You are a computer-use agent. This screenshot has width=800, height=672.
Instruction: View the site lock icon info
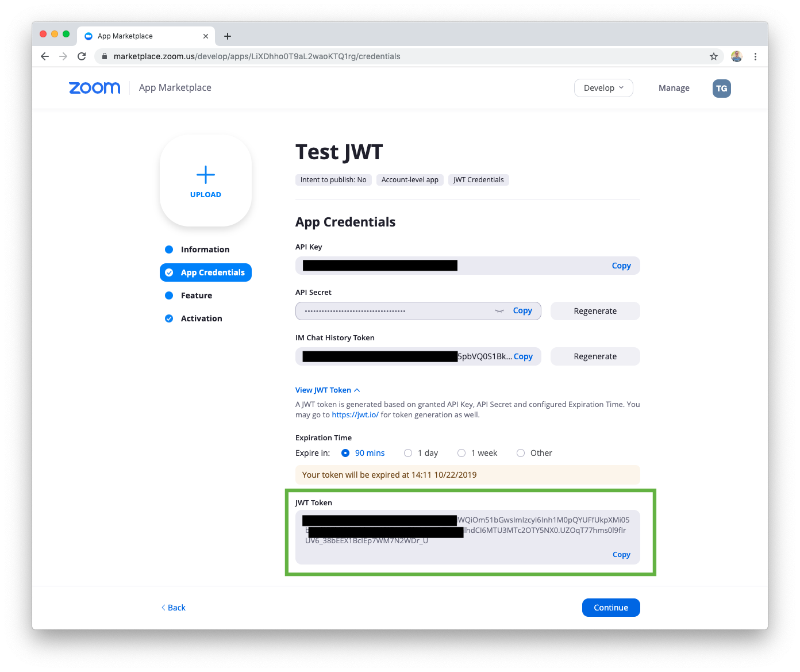(x=105, y=56)
